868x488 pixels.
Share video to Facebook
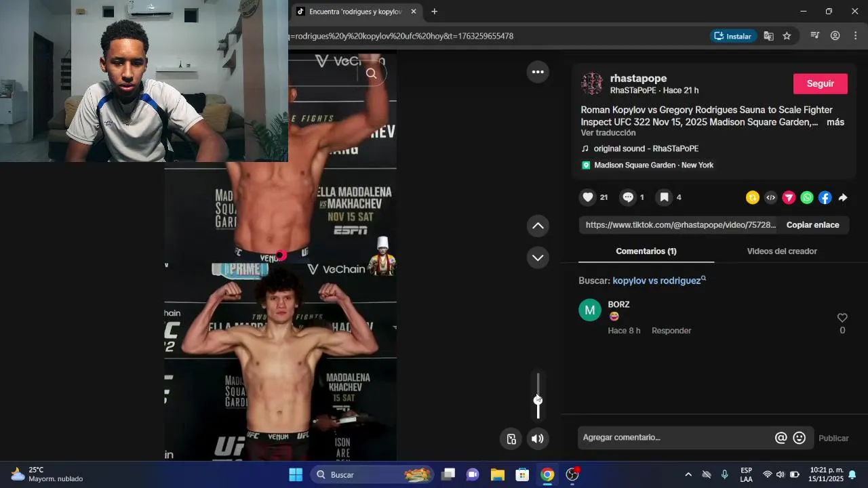tap(825, 198)
